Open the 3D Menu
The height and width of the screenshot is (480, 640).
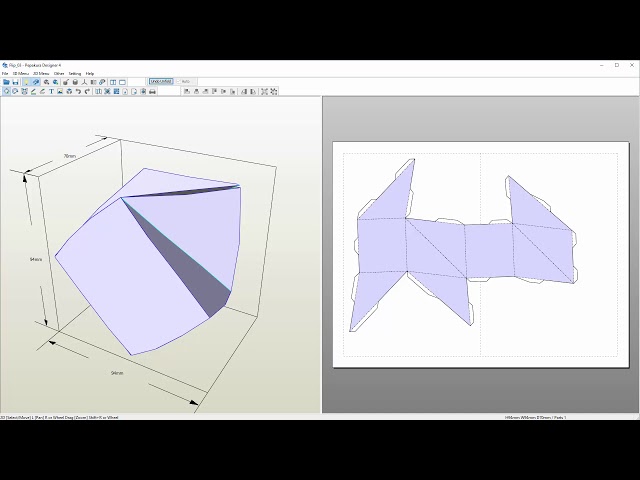(x=20, y=74)
